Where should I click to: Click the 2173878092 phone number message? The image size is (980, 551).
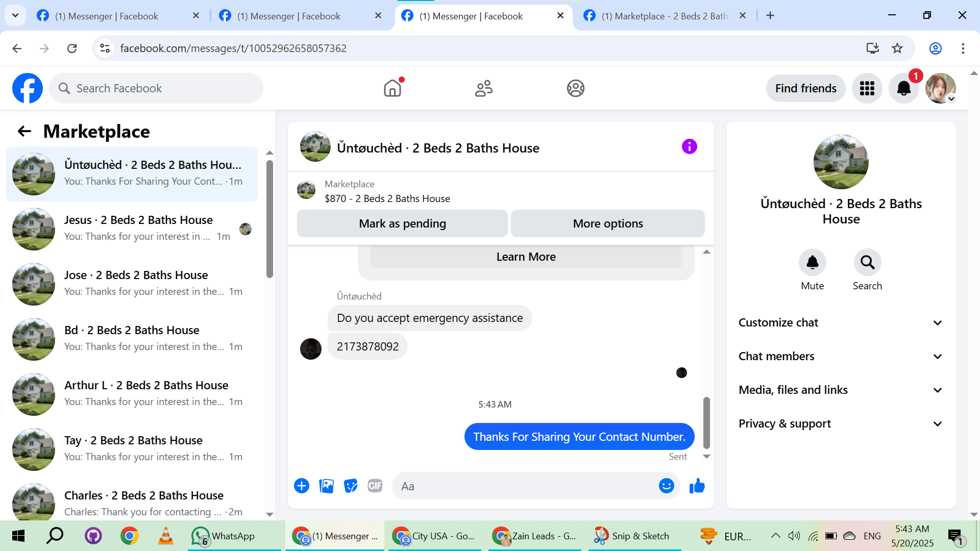[367, 346]
